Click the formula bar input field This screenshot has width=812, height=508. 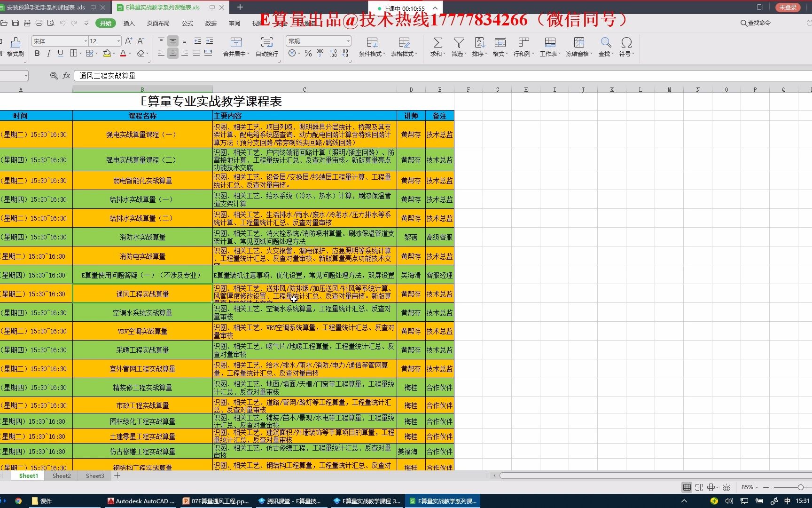443,76
